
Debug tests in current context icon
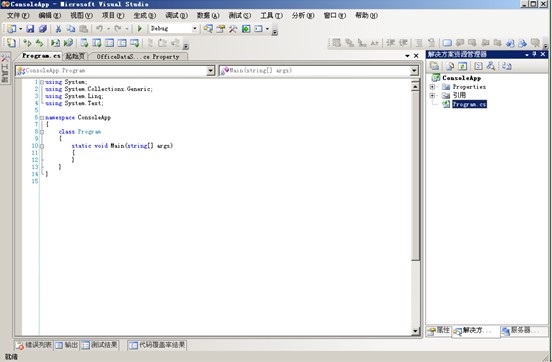point(55,43)
